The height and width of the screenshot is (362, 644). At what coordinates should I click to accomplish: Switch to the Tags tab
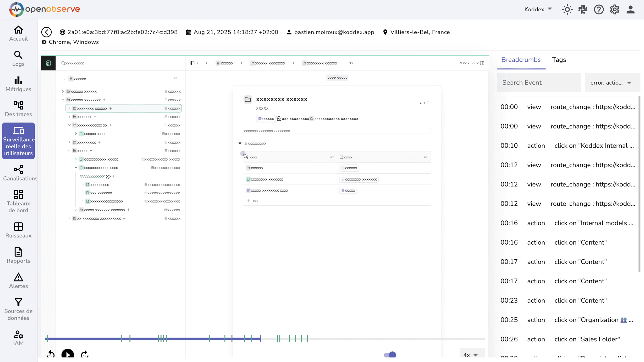pyautogui.click(x=559, y=60)
